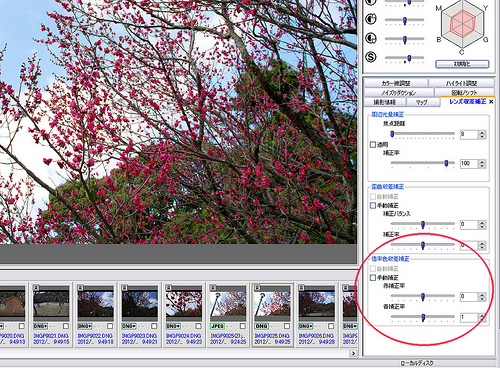The image size is (500, 368).
Task: Click the shadow contrast icon directly above the S icon
Action: [371, 38]
